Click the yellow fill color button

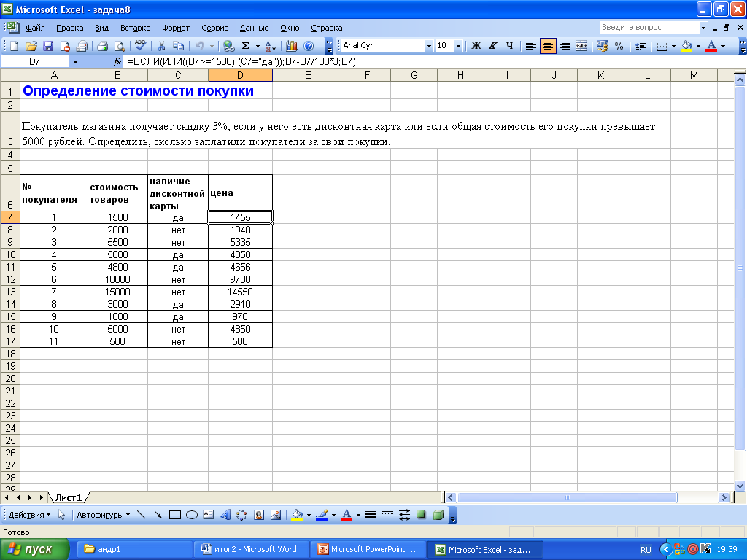686,46
